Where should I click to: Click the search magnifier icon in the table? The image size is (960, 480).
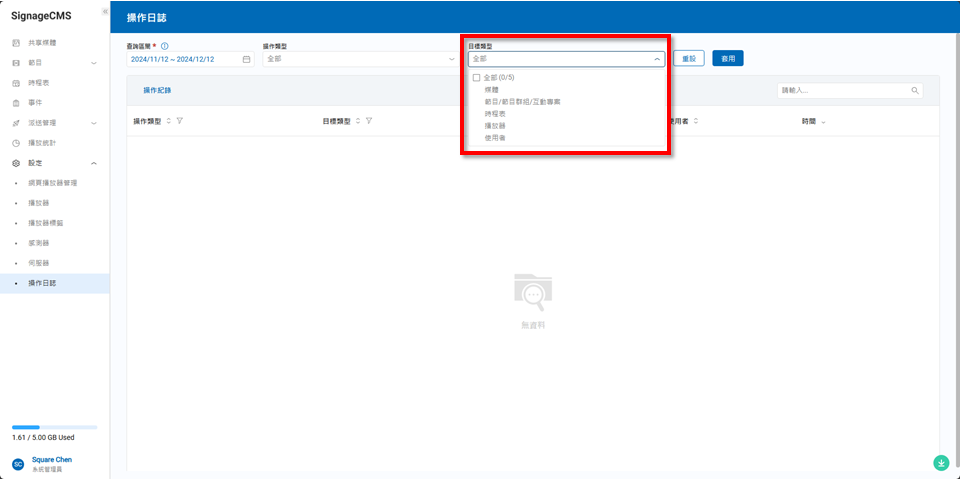[915, 91]
